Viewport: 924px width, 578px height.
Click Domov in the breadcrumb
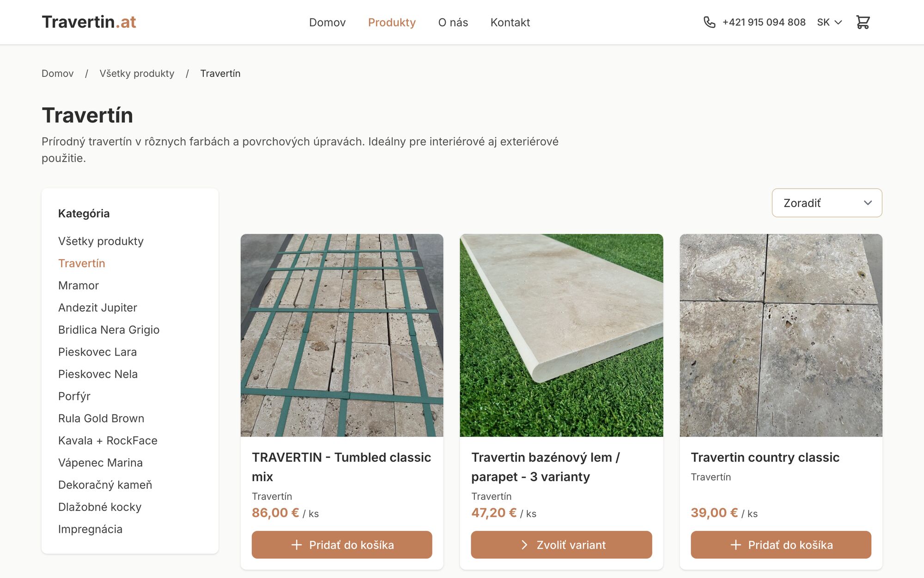(57, 74)
